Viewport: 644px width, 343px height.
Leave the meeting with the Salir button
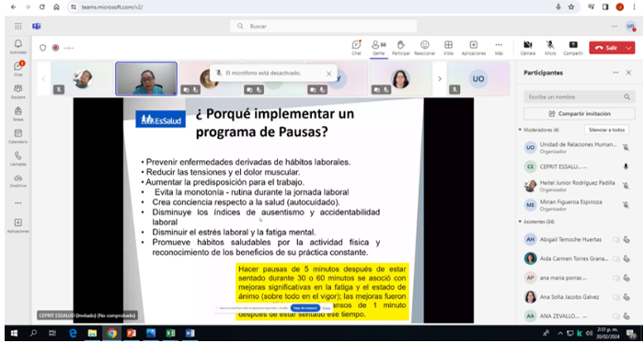coord(606,48)
